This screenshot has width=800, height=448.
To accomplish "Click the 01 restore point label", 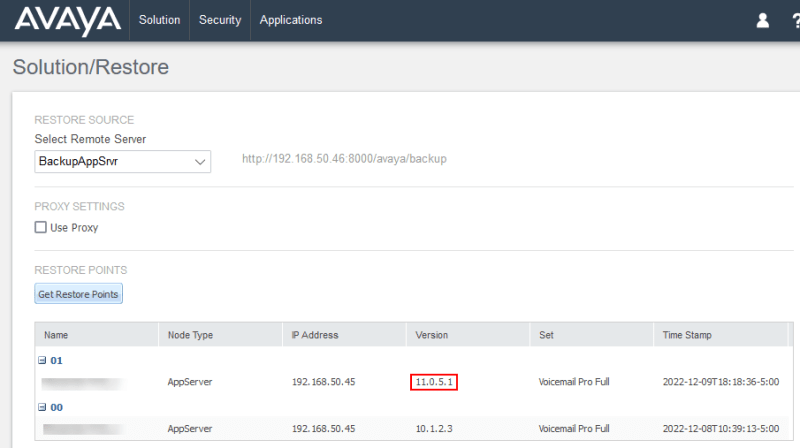I will (56, 360).
